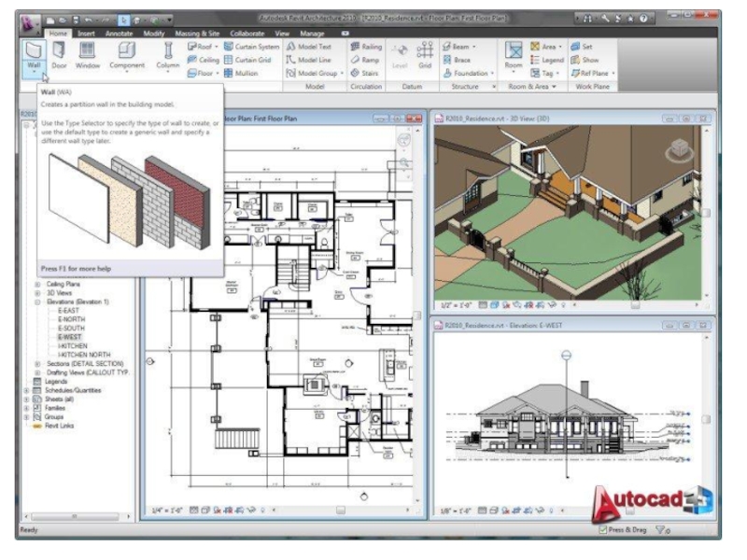Open the Massing & Site tab

click(x=197, y=34)
